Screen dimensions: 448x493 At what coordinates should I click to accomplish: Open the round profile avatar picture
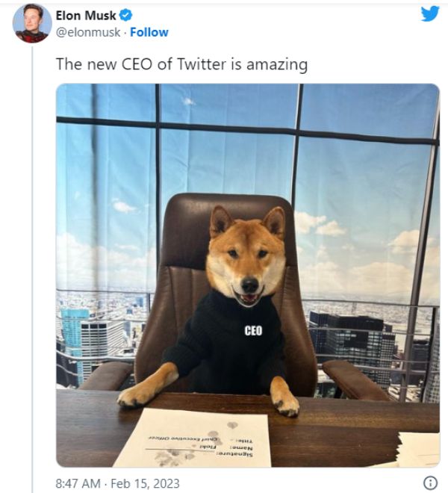click(x=32, y=23)
